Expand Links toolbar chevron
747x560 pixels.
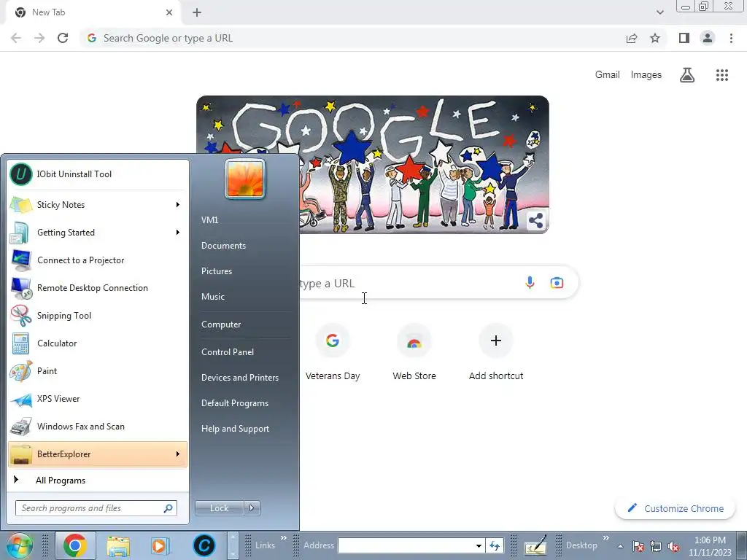(x=284, y=538)
